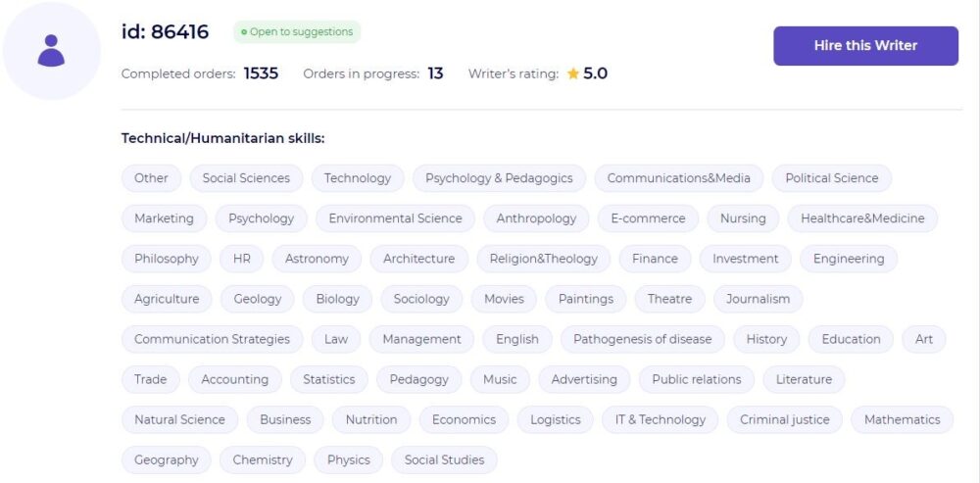Click the writer avatar icon
Screen dimensions: 980x483
pos(51,51)
